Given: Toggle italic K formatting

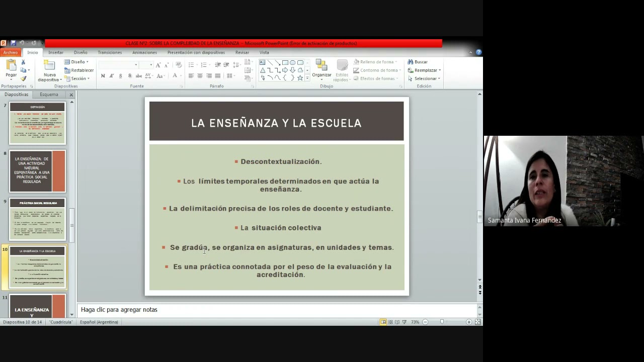Looking at the screenshot, I should pyautogui.click(x=112, y=76).
